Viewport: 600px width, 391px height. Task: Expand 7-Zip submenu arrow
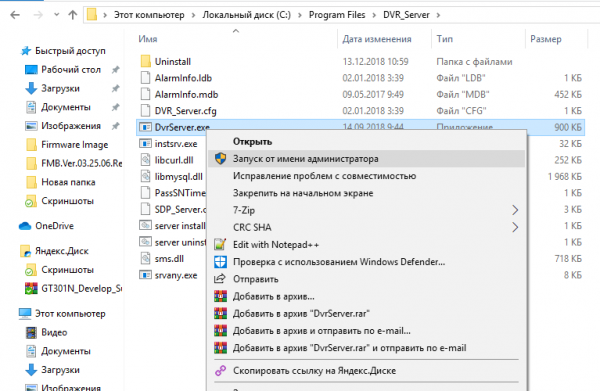515,210
